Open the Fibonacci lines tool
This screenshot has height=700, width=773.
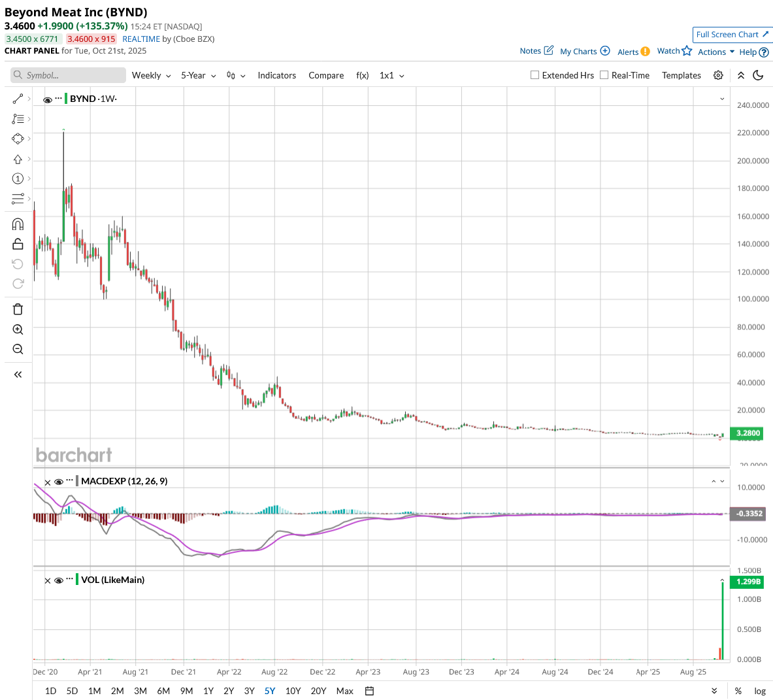pyautogui.click(x=18, y=199)
